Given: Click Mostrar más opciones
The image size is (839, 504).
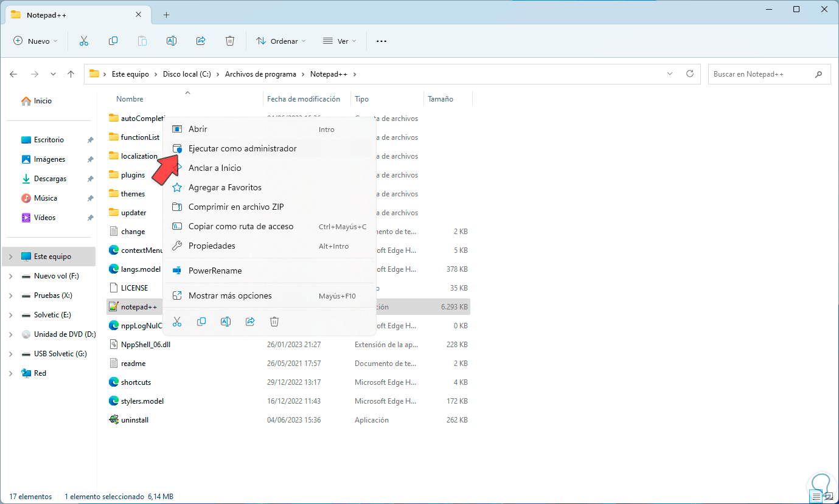Looking at the screenshot, I should click(x=269, y=295).
